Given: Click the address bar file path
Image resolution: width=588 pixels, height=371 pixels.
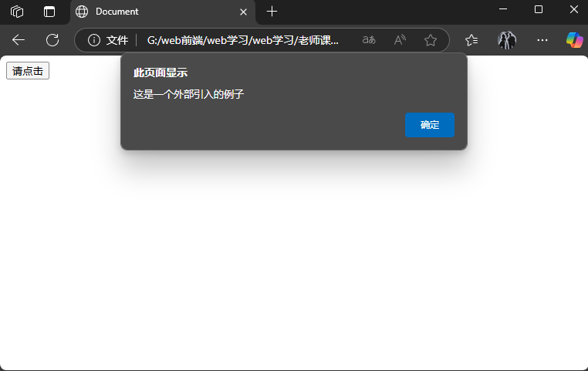Looking at the screenshot, I should 242,40.
